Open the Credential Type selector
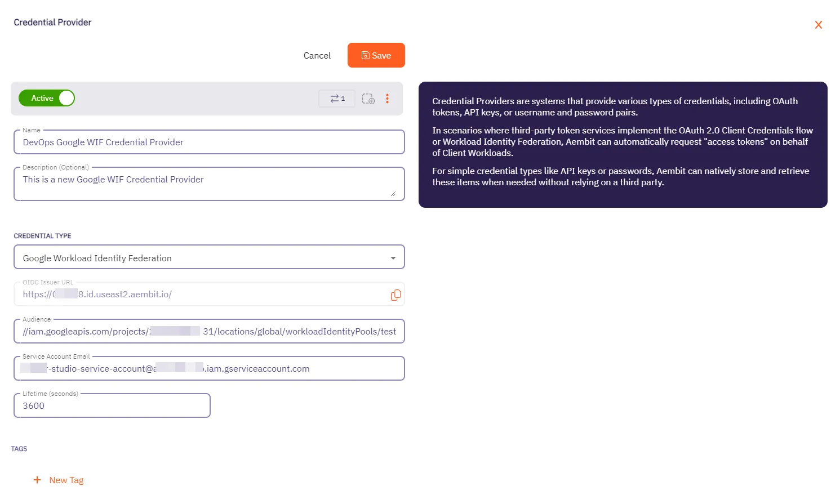840x504 pixels. click(209, 257)
